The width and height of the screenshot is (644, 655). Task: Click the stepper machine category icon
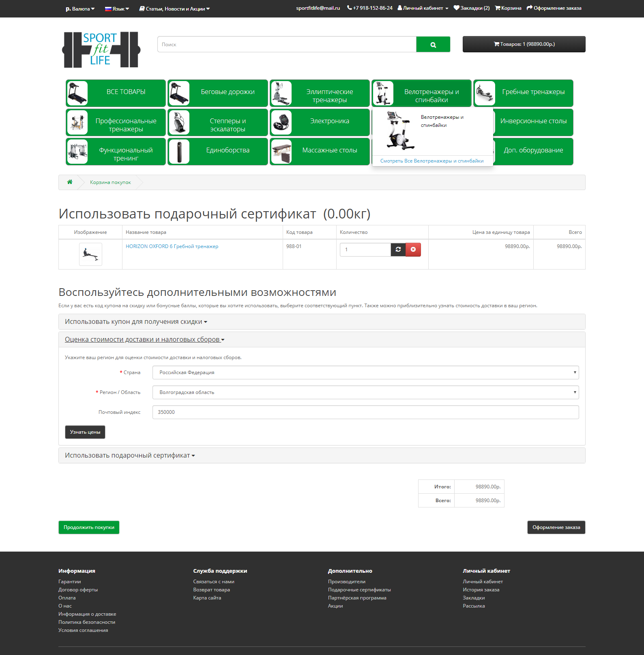[x=179, y=122]
